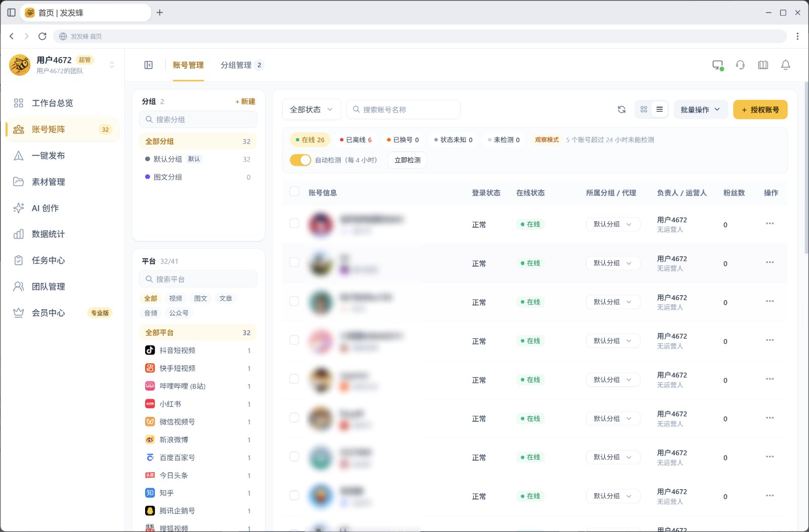Image resolution: width=809 pixels, height=532 pixels.
Task: Check the select-all checkbox in table header
Action: pyautogui.click(x=294, y=191)
